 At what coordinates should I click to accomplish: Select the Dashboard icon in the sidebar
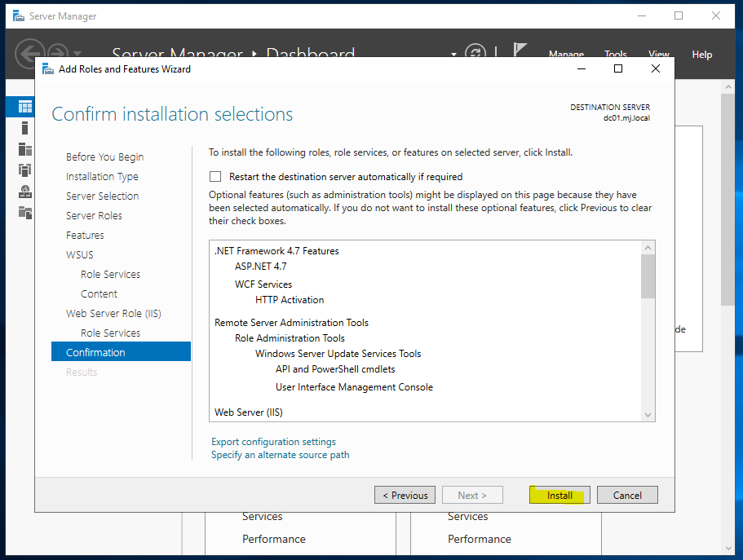point(25,107)
